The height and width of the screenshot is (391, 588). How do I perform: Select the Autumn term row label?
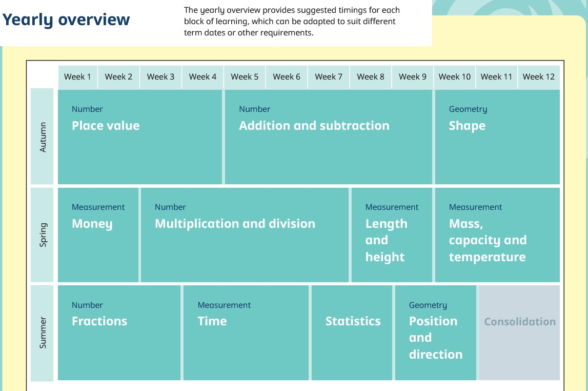[42, 136]
